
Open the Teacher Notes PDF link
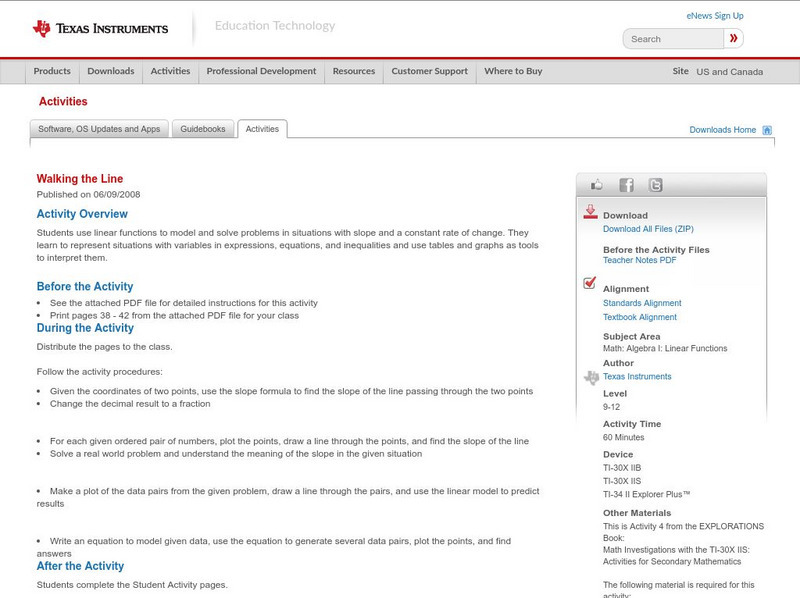[639, 260]
